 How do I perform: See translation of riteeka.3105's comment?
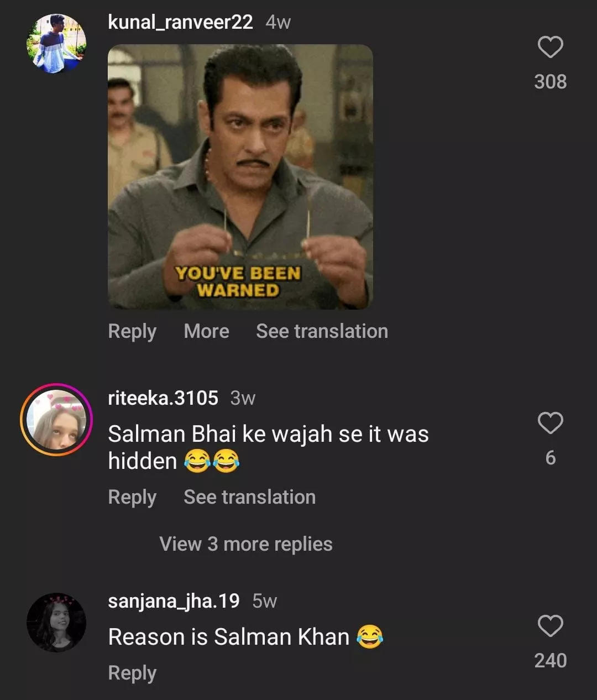(x=249, y=497)
